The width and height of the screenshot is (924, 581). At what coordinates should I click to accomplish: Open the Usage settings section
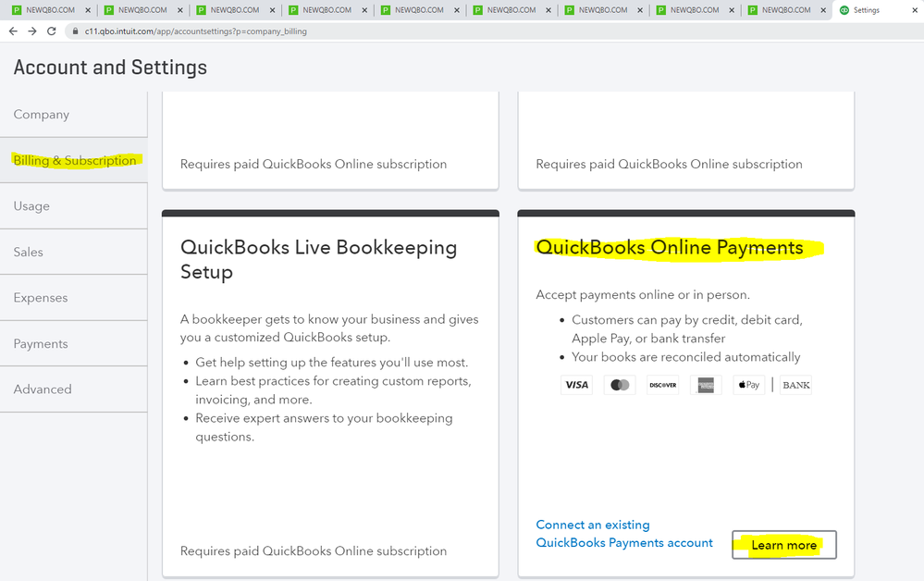74,206
